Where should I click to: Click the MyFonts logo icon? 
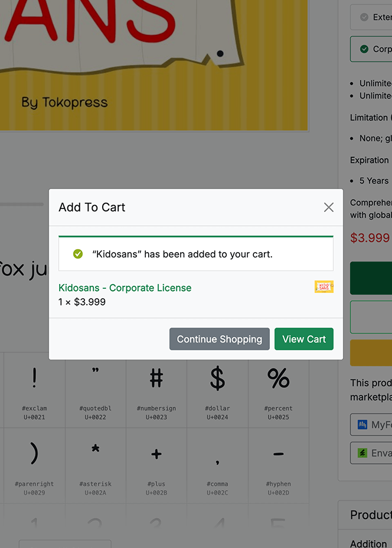click(362, 425)
